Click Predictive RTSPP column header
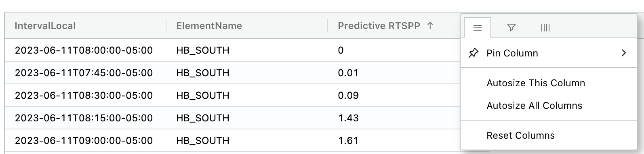This screenshot has width=644, height=154. coord(379,26)
